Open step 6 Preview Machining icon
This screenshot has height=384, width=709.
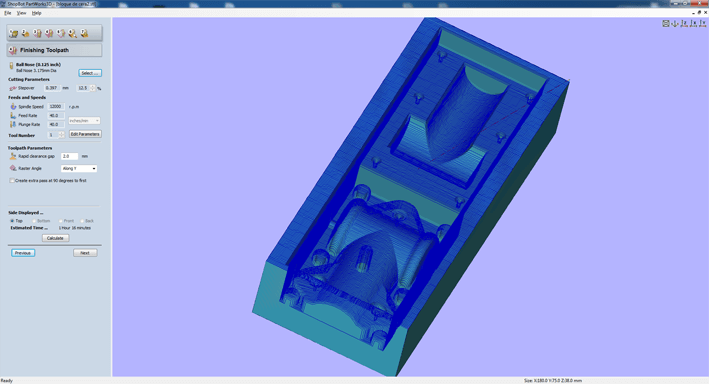[72, 33]
